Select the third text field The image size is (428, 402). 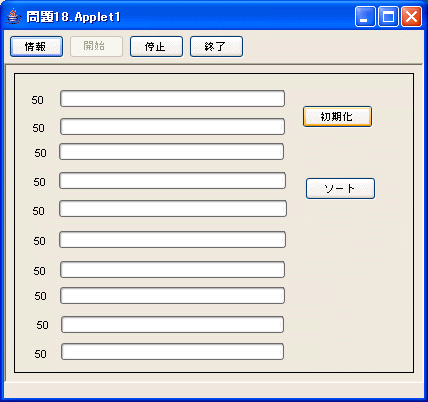(x=172, y=152)
